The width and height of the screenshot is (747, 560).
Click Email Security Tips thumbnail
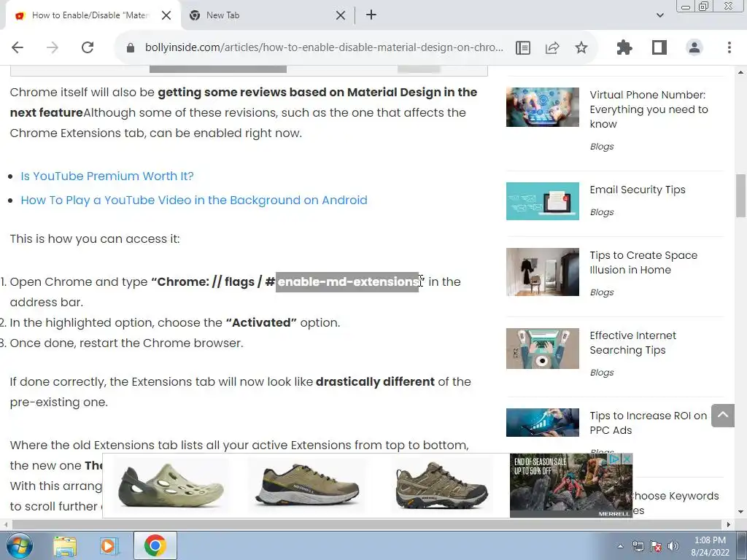543,201
